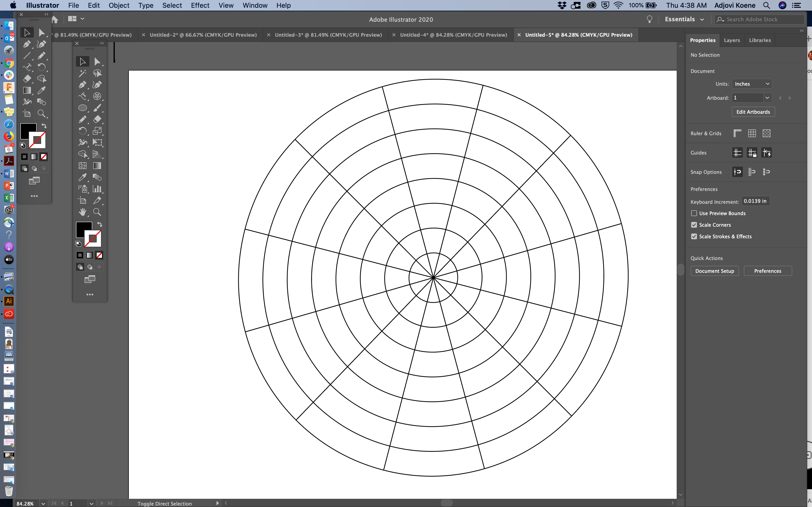Open the Effect menu

[x=200, y=5]
